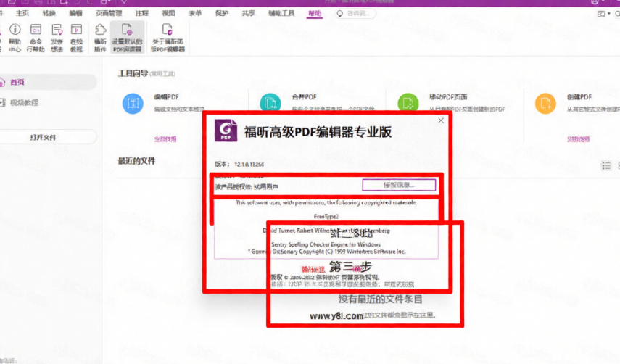The width and height of the screenshot is (620, 364).
Task: Open 发表想法 feedback icon in ribbon
Action: point(57,38)
